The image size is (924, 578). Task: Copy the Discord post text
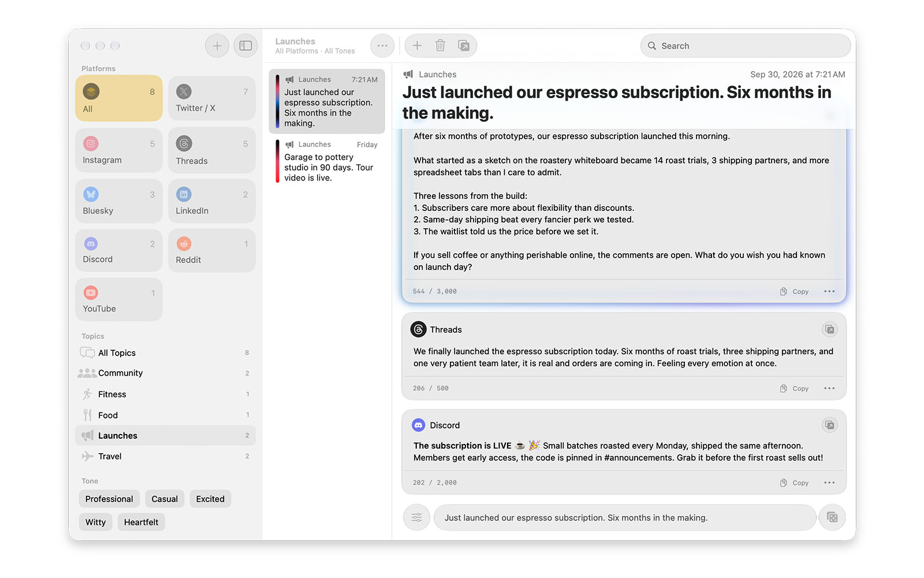[x=794, y=483]
